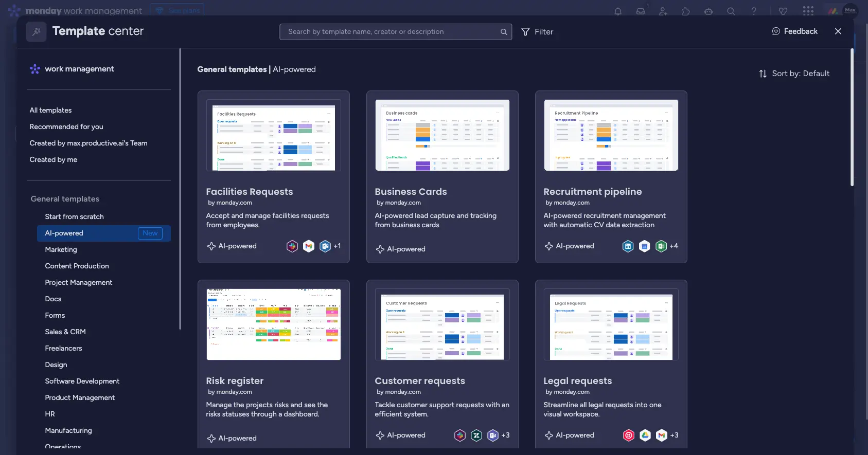Click the invite members icon
The width and height of the screenshot is (868, 455).
coord(663,11)
